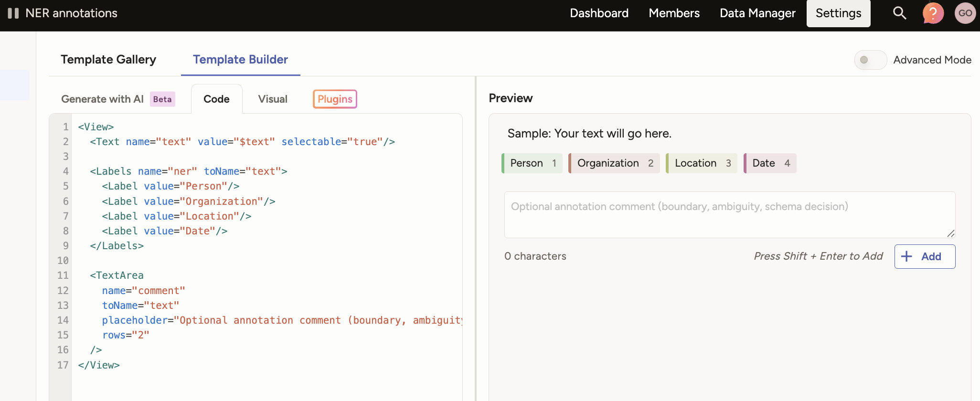Image resolution: width=980 pixels, height=401 pixels.
Task: Select the Date label chip
Action: (x=770, y=163)
